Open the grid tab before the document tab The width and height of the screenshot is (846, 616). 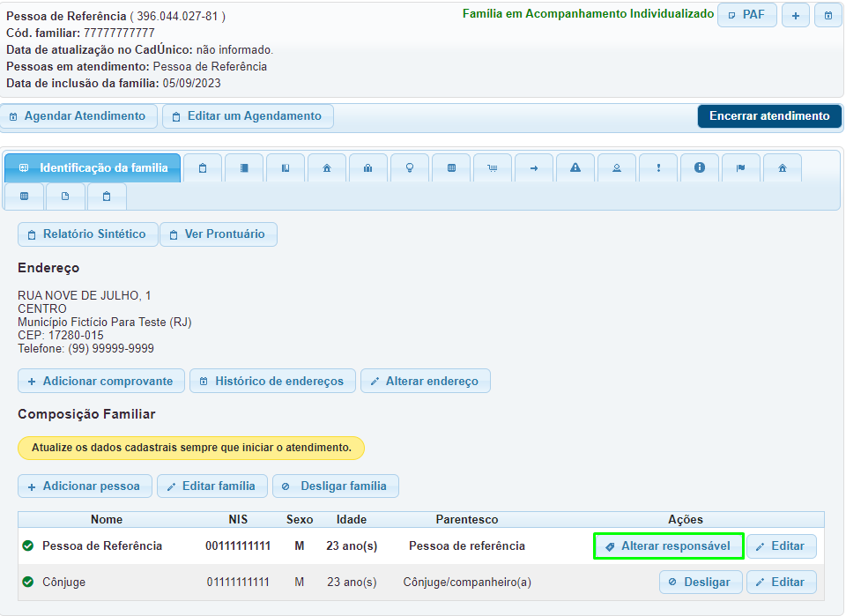pos(25,197)
